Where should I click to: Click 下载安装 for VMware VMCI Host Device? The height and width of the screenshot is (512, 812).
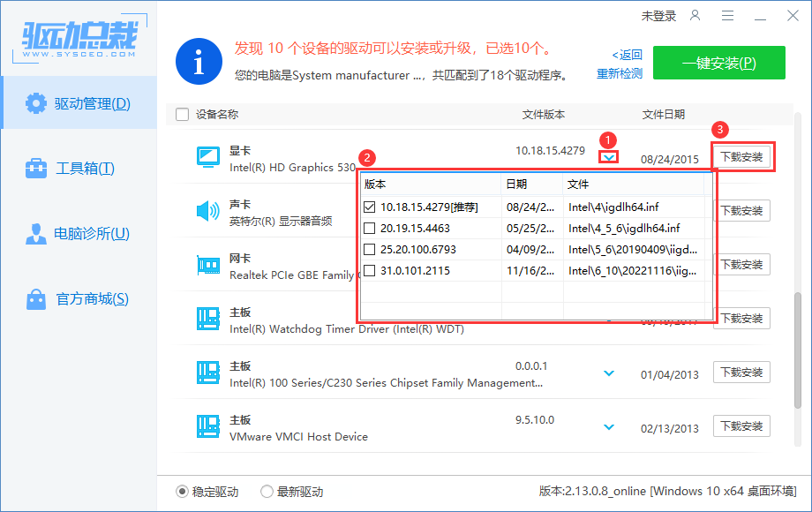[x=741, y=426]
